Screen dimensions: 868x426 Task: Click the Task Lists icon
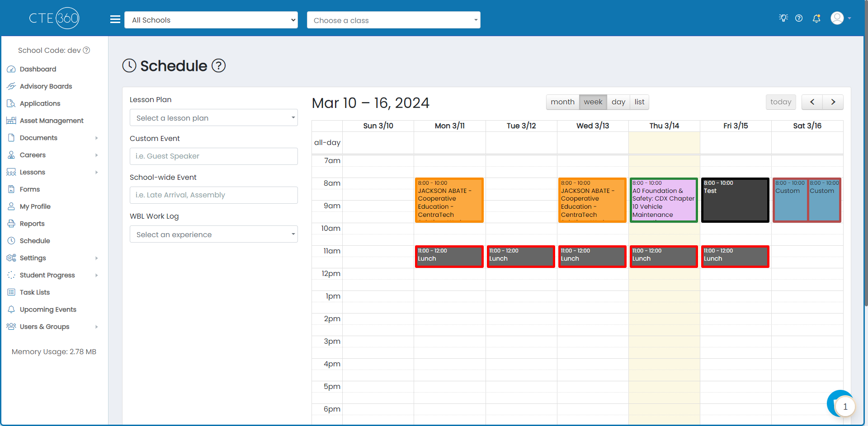click(11, 292)
